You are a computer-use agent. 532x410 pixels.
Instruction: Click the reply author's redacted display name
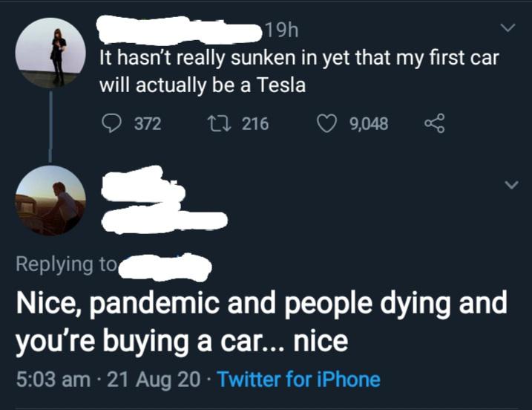(x=142, y=186)
